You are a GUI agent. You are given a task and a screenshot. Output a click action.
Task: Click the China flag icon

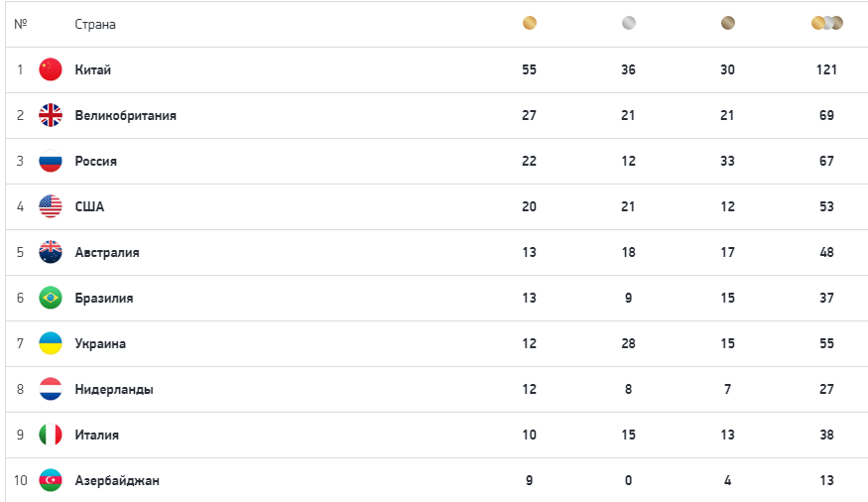(51, 69)
